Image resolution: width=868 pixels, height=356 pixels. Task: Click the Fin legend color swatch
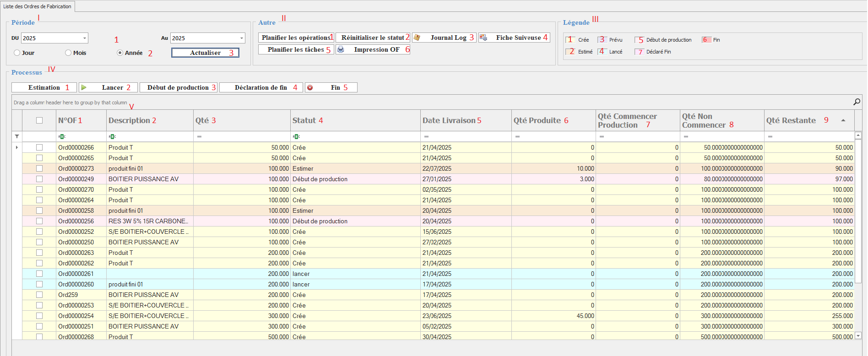(706, 40)
